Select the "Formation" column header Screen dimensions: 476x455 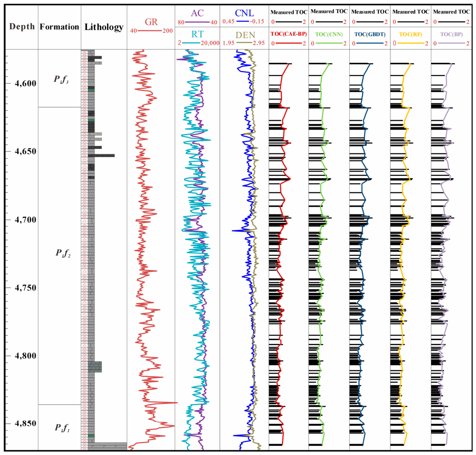tap(59, 27)
